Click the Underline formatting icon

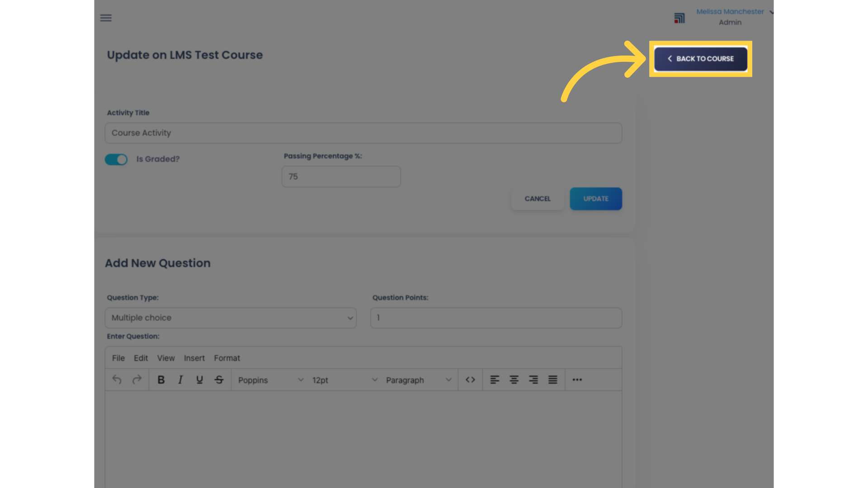pos(199,380)
